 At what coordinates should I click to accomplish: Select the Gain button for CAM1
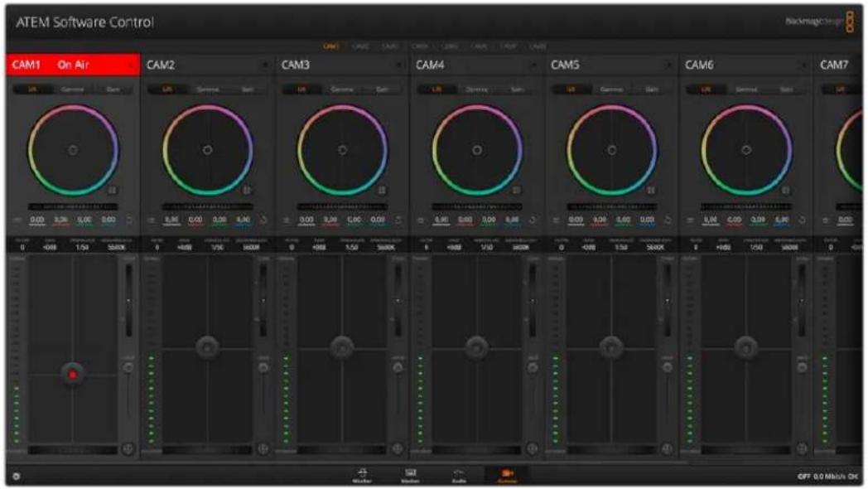113,90
